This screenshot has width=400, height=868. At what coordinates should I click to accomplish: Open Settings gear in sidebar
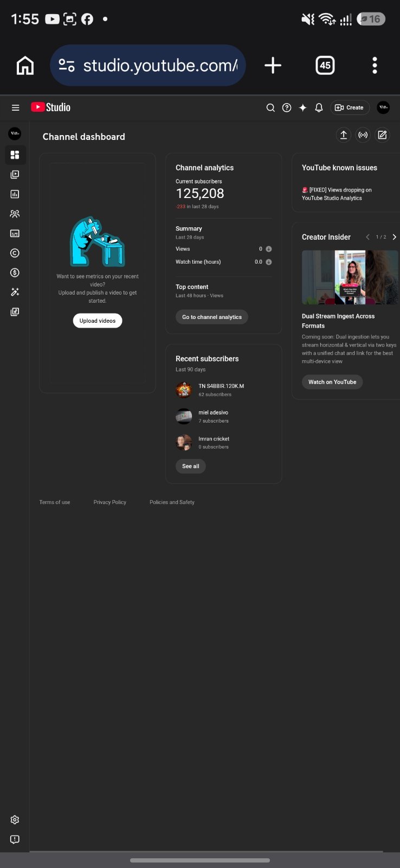pyautogui.click(x=15, y=820)
